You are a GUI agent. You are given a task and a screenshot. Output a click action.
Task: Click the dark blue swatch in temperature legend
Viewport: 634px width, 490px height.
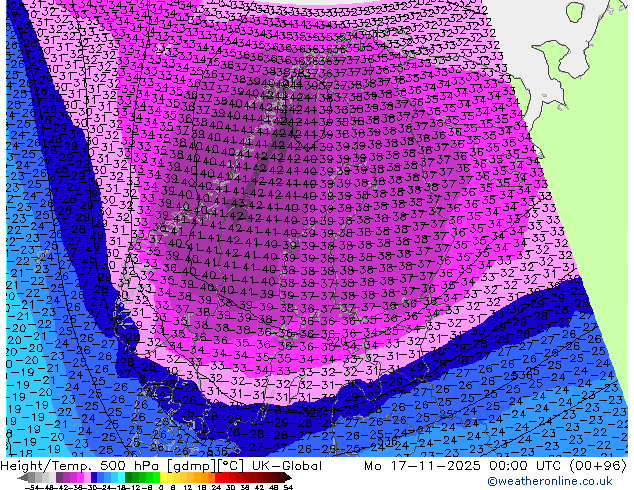[94, 477]
